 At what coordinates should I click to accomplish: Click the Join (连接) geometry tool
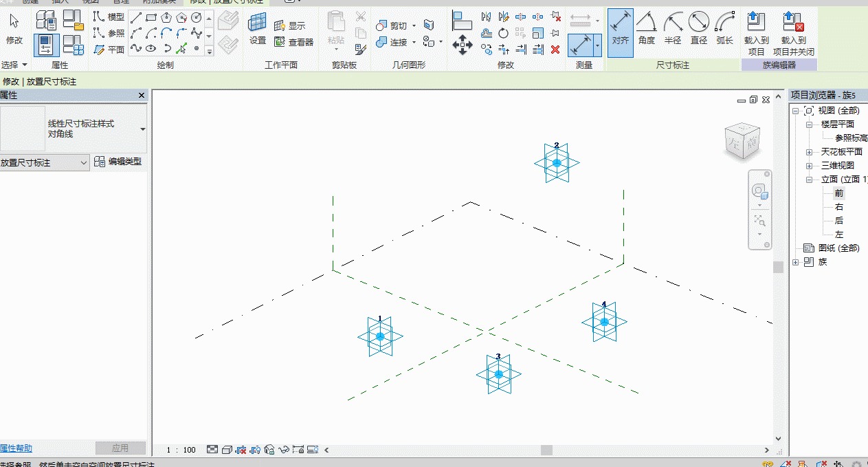(392, 42)
